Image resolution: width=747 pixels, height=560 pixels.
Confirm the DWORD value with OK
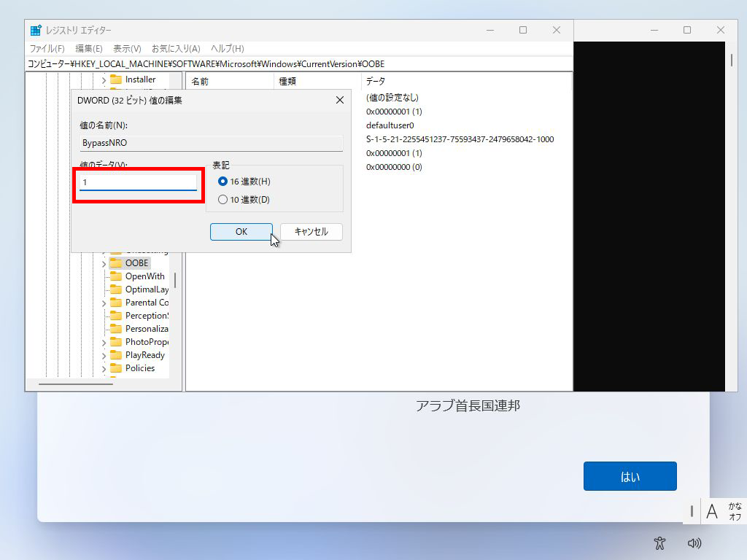(x=241, y=231)
